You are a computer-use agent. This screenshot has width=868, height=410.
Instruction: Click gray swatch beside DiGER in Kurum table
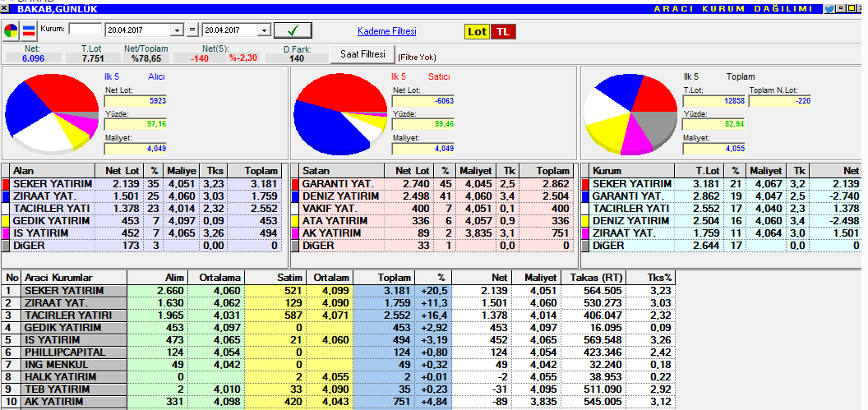point(586,246)
